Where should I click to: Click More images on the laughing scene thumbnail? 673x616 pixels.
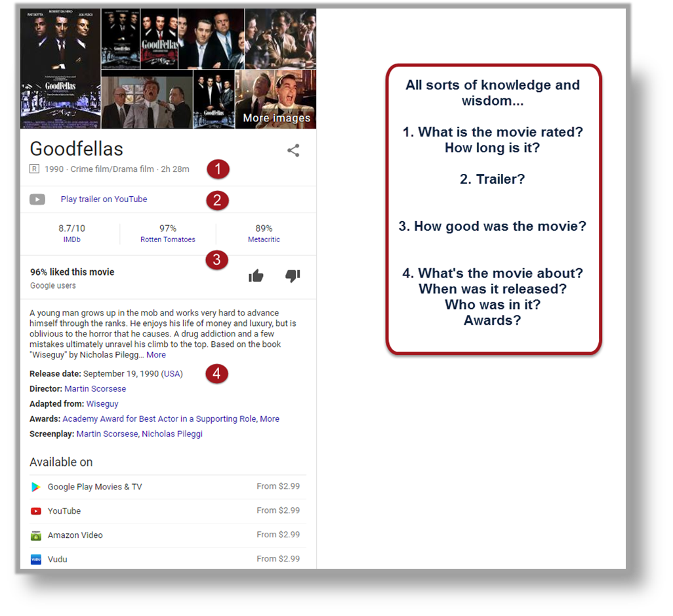pos(276,100)
